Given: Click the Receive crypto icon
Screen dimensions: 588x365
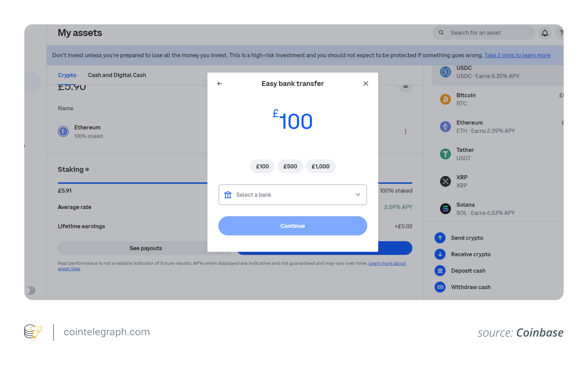Looking at the screenshot, I should click(x=440, y=254).
